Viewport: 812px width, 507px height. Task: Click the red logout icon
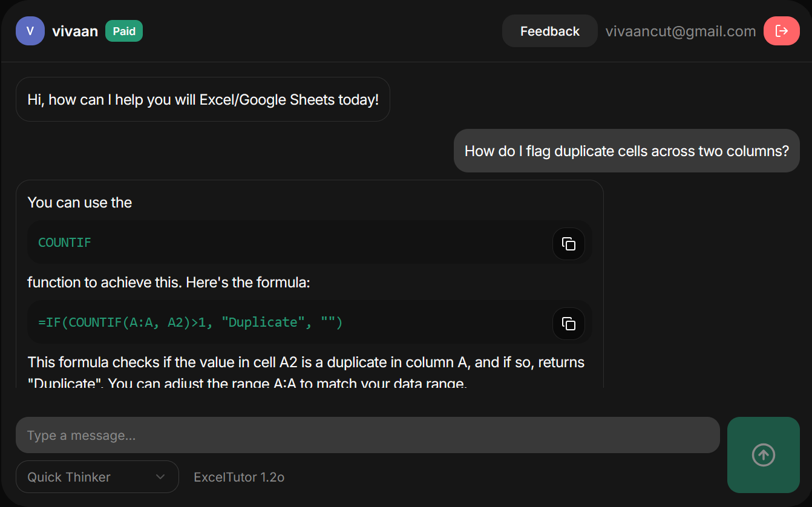[781, 30]
